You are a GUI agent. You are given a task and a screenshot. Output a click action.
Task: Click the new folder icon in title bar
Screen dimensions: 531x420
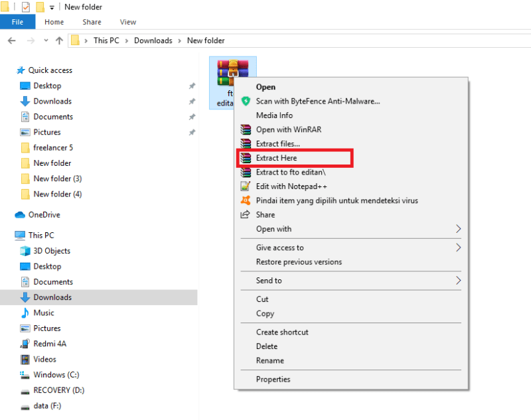(40, 7)
